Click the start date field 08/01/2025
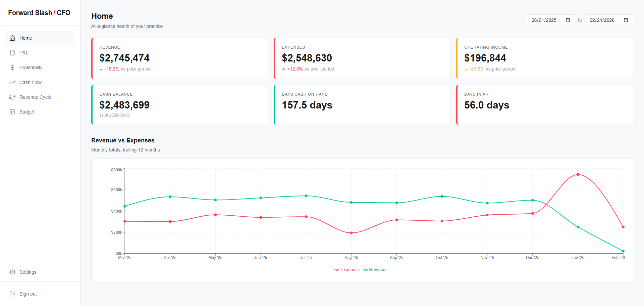Image resolution: width=644 pixels, height=306 pixels. (x=551, y=20)
